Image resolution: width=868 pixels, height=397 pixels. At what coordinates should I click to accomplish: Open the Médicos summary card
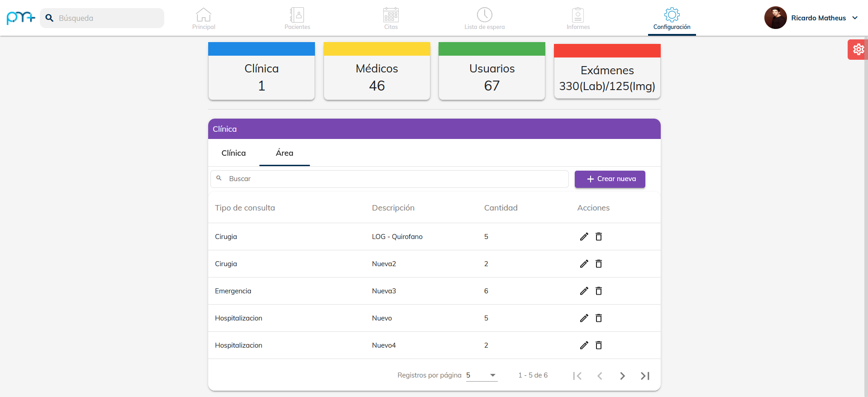tap(377, 71)
